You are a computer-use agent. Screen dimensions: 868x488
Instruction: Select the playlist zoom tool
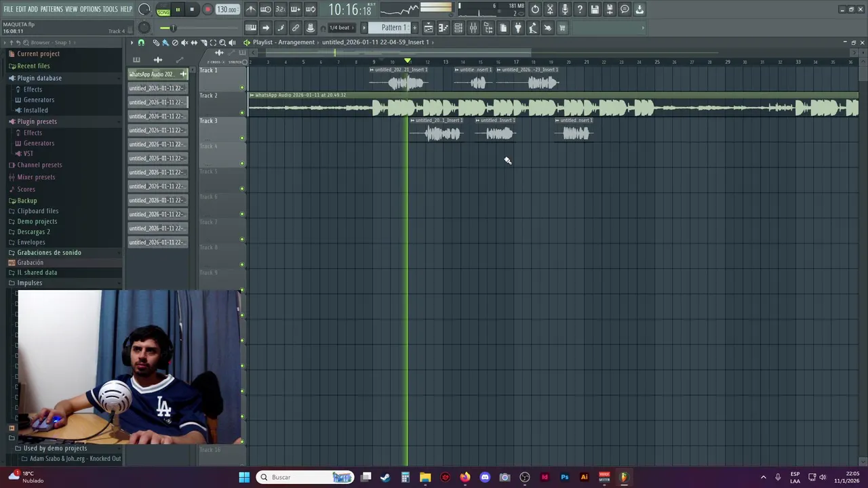pos(222,43)
